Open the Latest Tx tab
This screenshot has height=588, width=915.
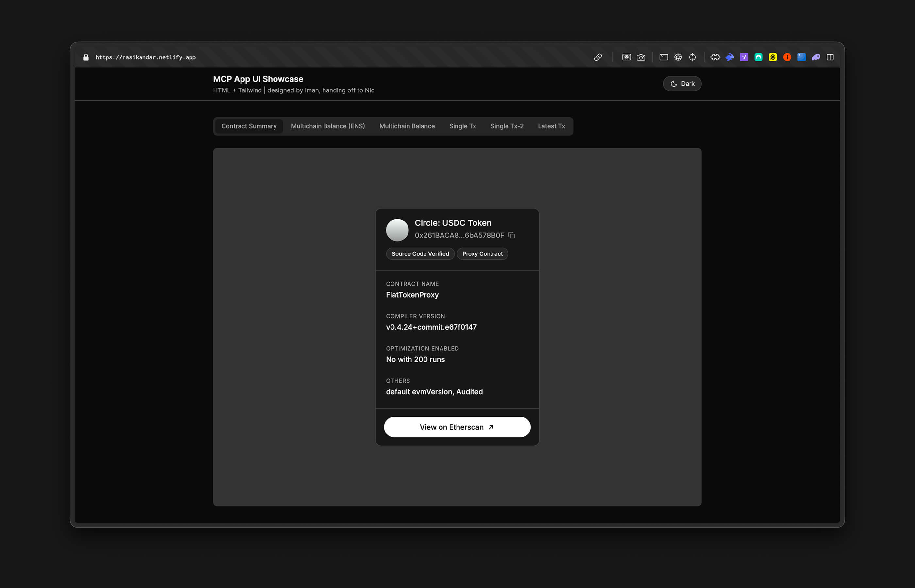[551, 126]
